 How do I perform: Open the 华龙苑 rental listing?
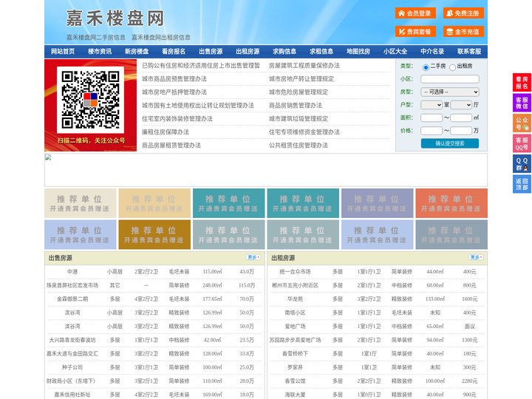click(295, 299)
